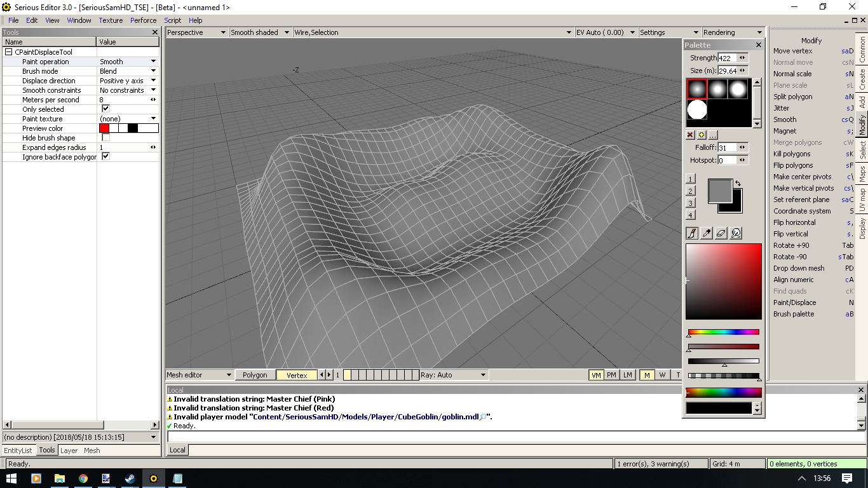
Task: Open the Smooth shaded viewport dropdown
Action: [x=287, y=32]
